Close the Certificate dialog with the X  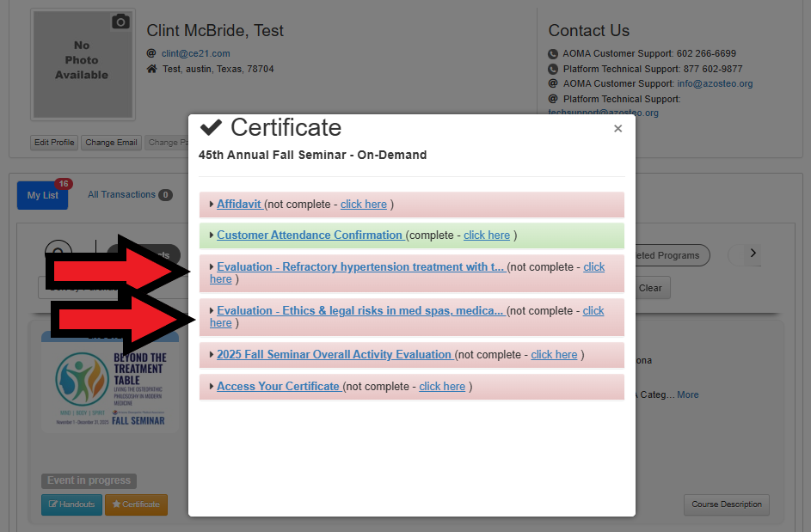[x=617, y=129]
